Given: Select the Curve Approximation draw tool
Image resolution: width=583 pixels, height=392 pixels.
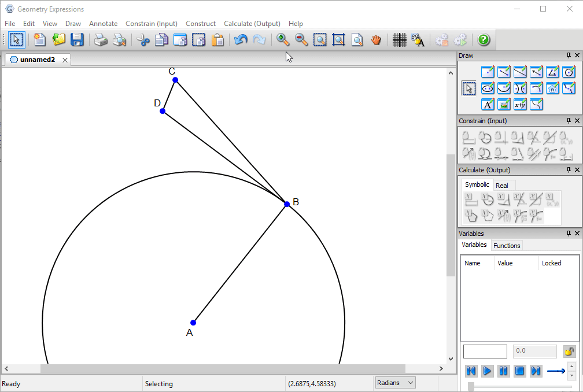Looking at the screenshot, I should point(569,88).
